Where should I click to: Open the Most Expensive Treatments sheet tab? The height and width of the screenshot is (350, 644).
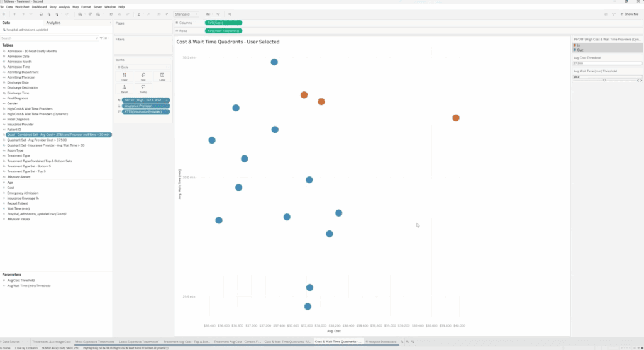pyautogui.click(x=95, y=341)
